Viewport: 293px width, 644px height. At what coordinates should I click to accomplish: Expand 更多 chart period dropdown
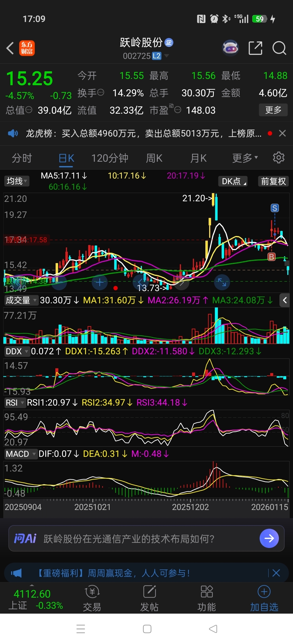click(x=245, y=158)
